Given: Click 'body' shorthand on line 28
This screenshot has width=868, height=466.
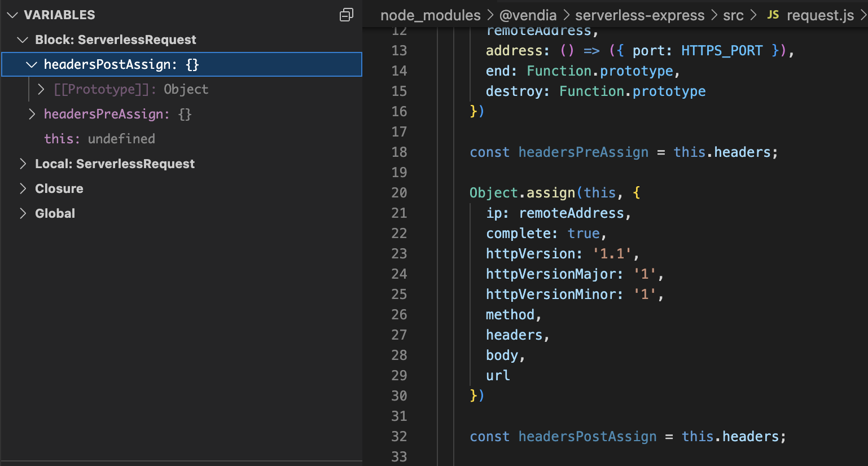Looking at the screenshot, I should click(x=502, y=355).
